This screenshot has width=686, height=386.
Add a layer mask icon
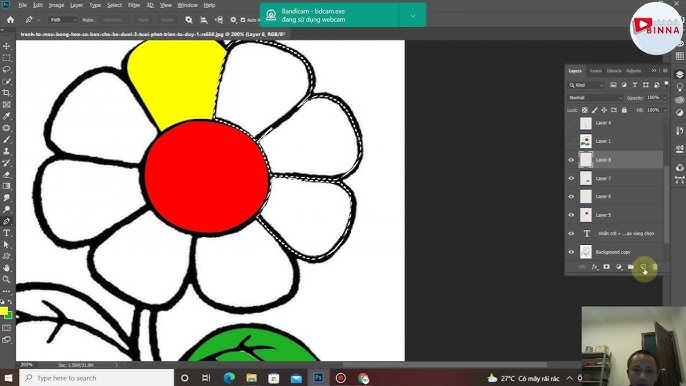[x=606, y=267]
